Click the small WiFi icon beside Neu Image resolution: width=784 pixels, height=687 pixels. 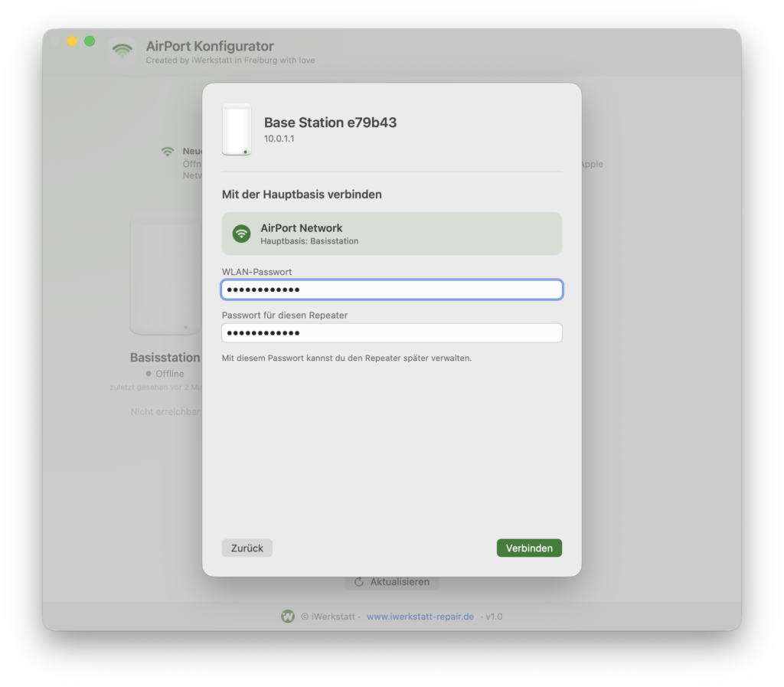tap(168, 151)
